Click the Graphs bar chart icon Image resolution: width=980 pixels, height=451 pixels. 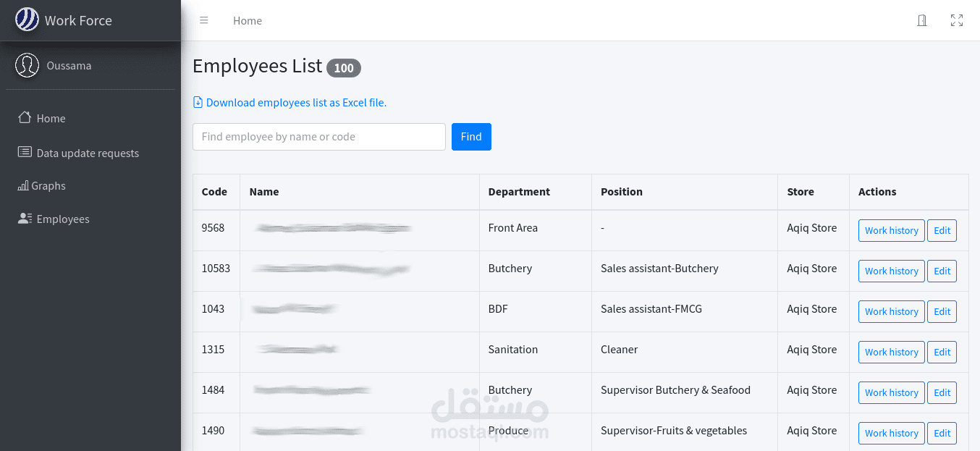(23, 186)
